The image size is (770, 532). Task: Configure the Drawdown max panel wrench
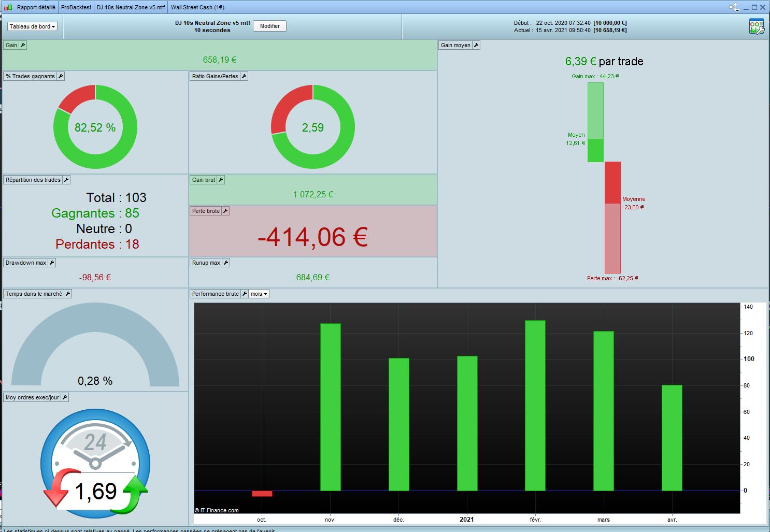[x=52, y=263]
